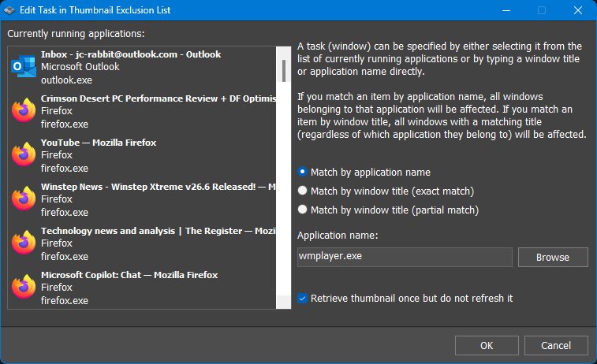Click the Firefox icon beside the Microsoft Copilot entry

tap(23, 287)
